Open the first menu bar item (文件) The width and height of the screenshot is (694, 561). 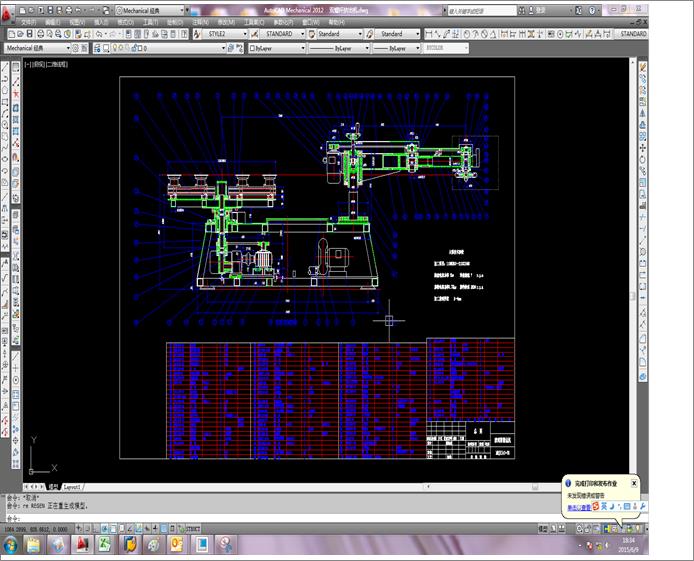28,22
